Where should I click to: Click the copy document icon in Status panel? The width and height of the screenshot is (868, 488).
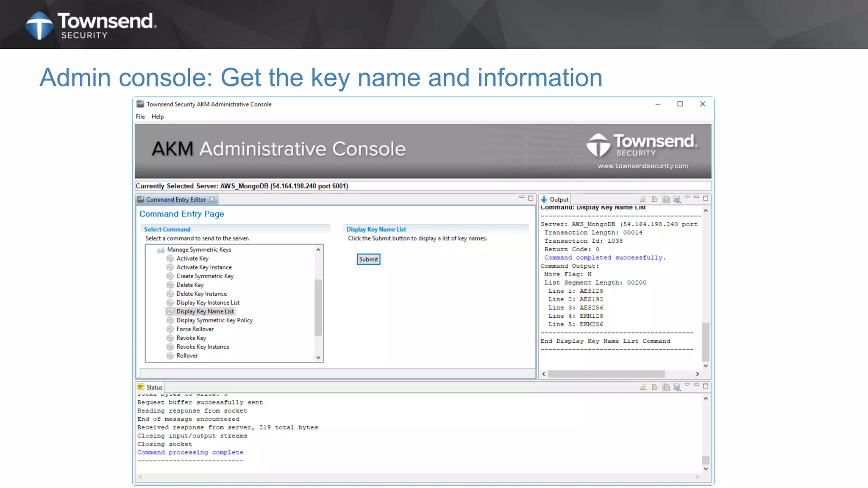point(654,387)
